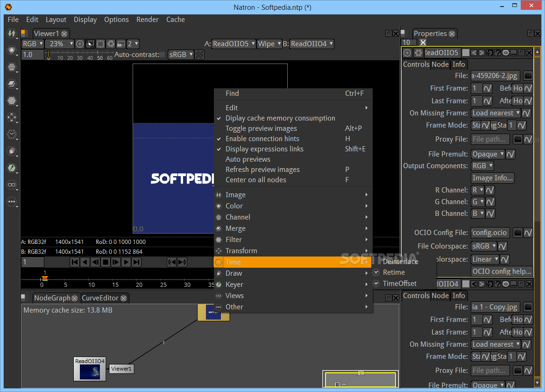Open the Render menu
Viewport: 545px width, 392px height.
coord(148,20)
